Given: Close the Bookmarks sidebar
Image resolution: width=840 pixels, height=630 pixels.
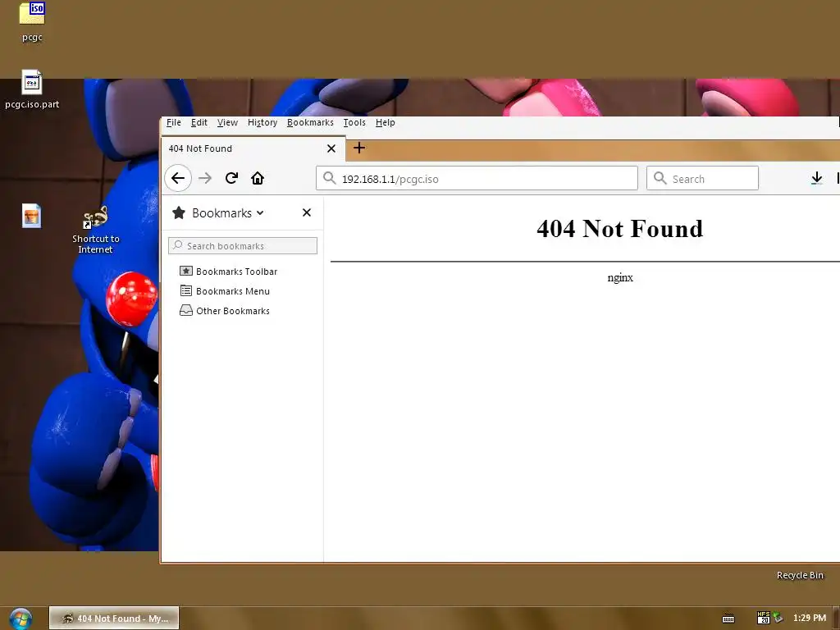Looking at the screenshot, I should pos(307,212).
